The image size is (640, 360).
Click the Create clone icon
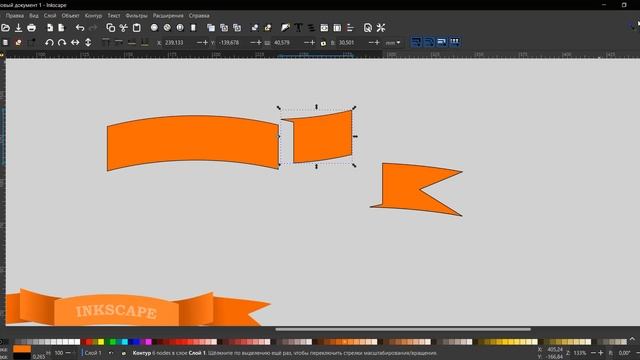tap(224, 28)
